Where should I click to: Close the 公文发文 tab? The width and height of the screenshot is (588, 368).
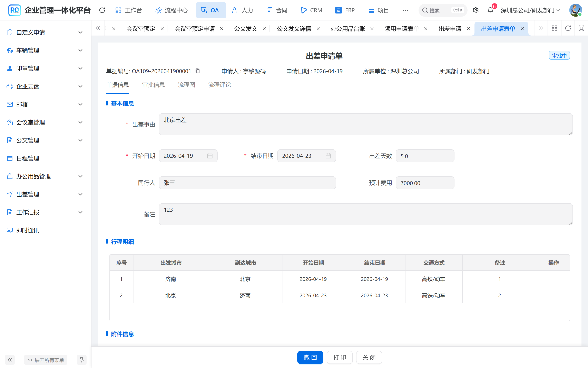264,29
